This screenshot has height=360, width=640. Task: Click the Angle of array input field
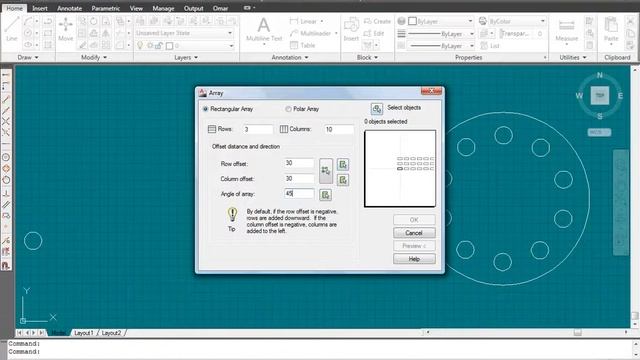point(299,193)
